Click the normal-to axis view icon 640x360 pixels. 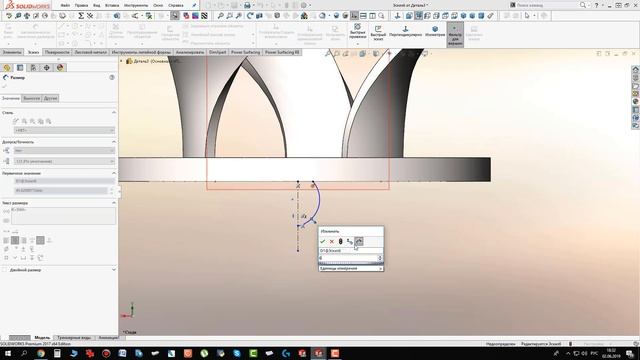[397, 16]
